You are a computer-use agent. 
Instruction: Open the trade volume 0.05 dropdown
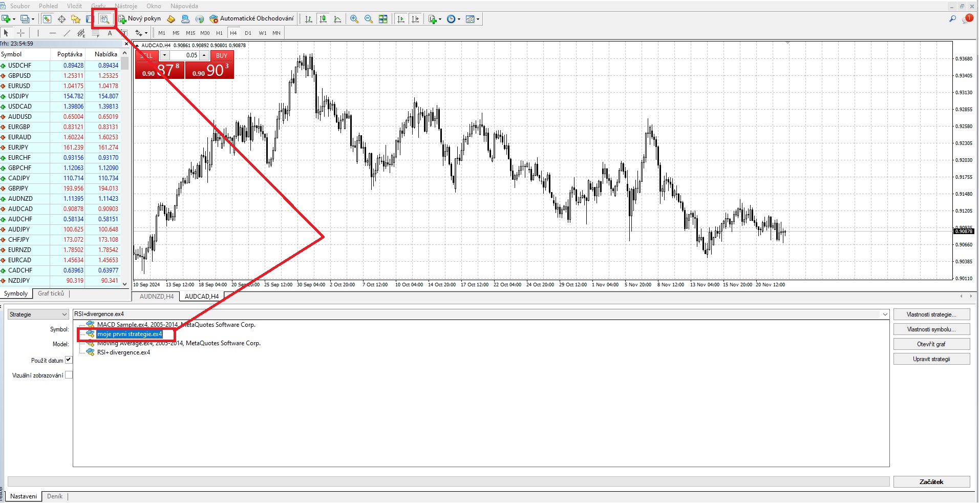click(x=164, y=55)
